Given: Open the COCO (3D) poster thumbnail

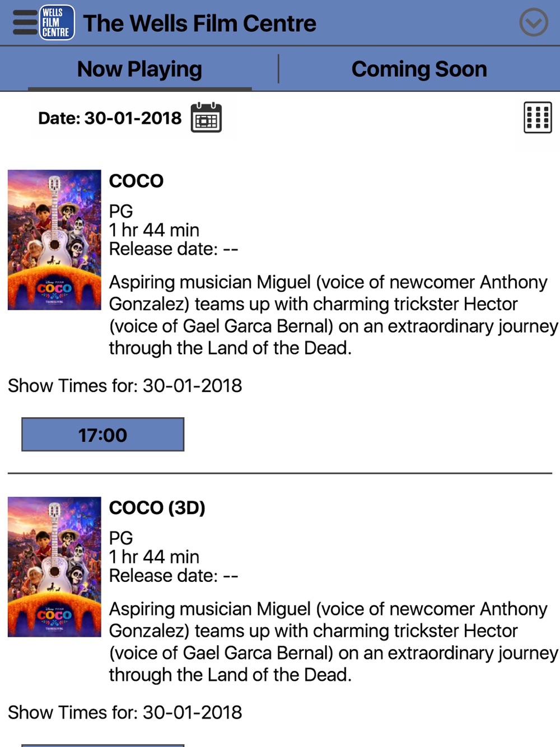Looking at the screenshot, I should (54, 567).
